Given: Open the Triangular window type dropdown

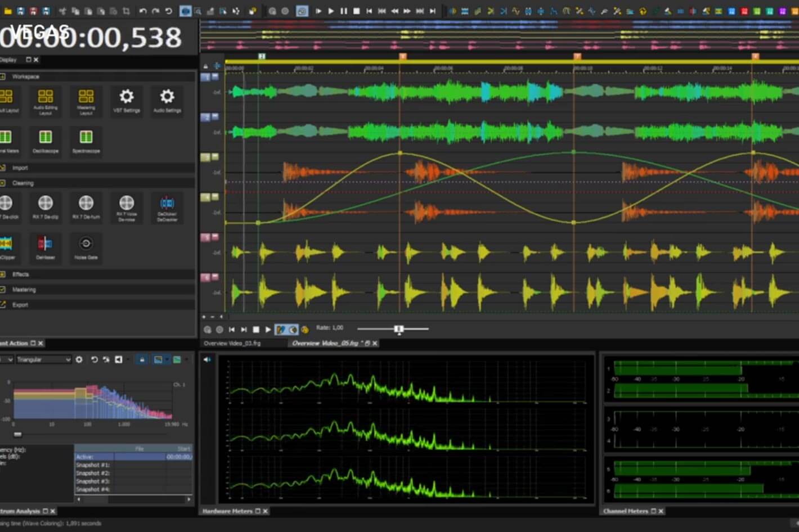Looking at the screenshot, I should tap(43, 359).
